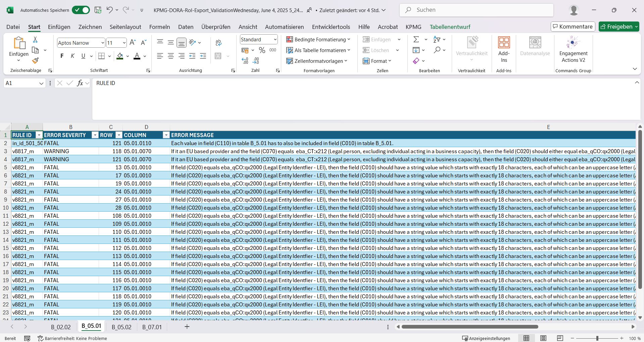Open the font name dropdown

103,43
